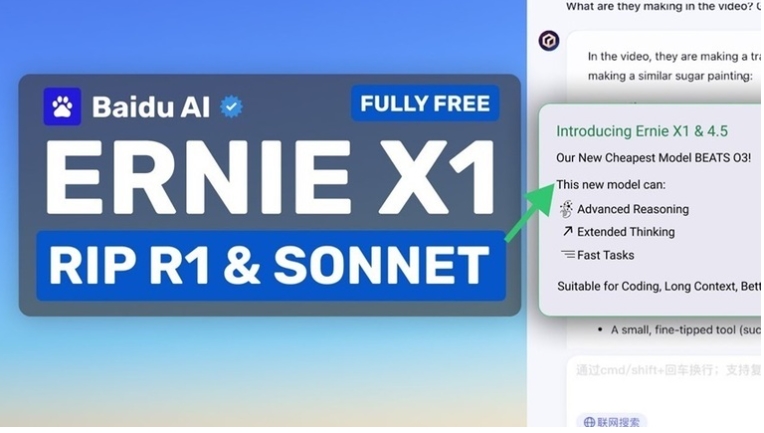Viewport: 764px width, 433px height.
Task: Click the globe icon beside 联网搜索
Action: coord(589,422)
